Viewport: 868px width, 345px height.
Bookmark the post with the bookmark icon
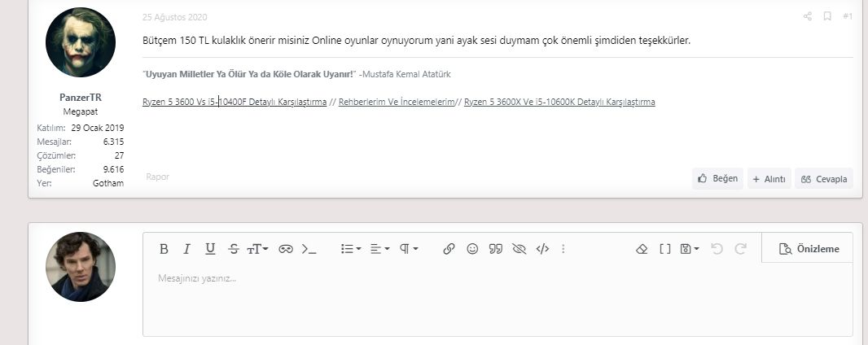point(827,16)
